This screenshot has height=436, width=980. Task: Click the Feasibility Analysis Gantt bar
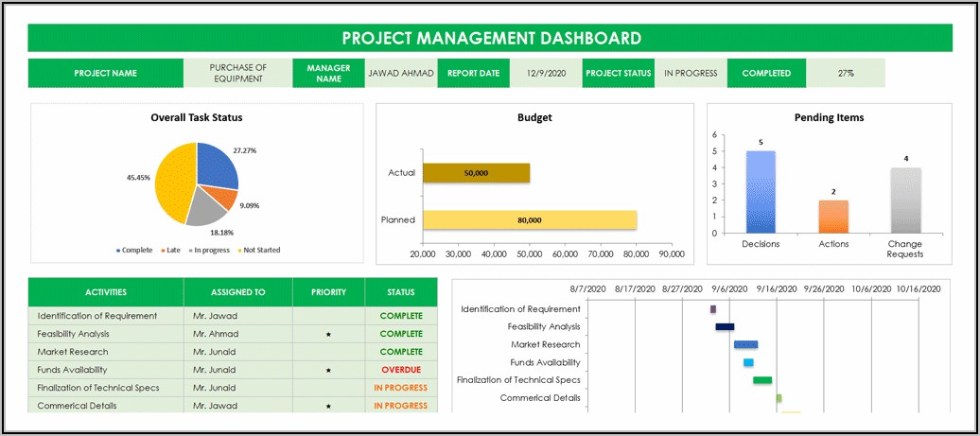click(x=725, y=327)
